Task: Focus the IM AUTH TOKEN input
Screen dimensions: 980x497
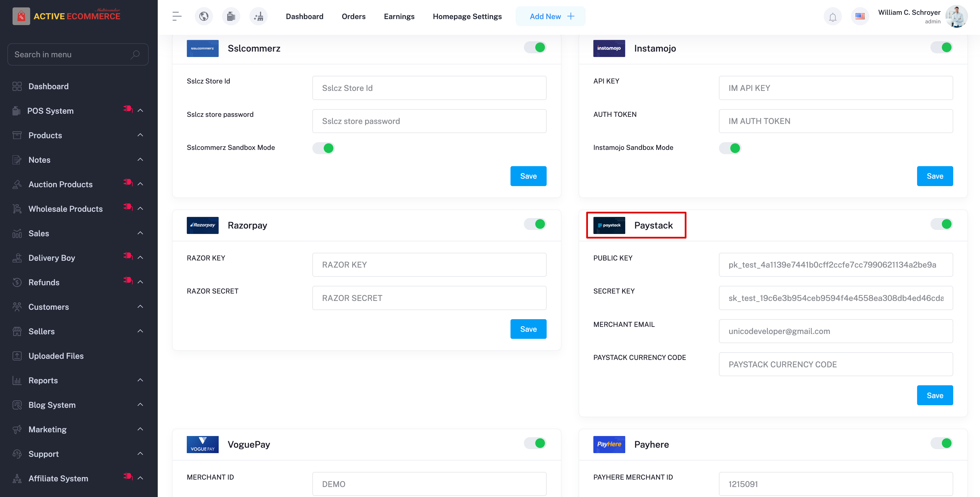Action: 836,121
